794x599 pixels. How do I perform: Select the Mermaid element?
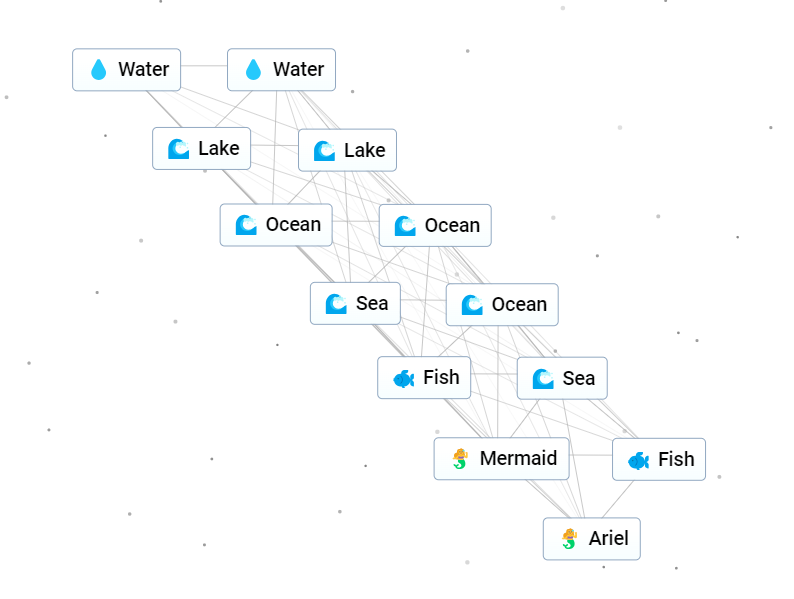click(501, 459)
